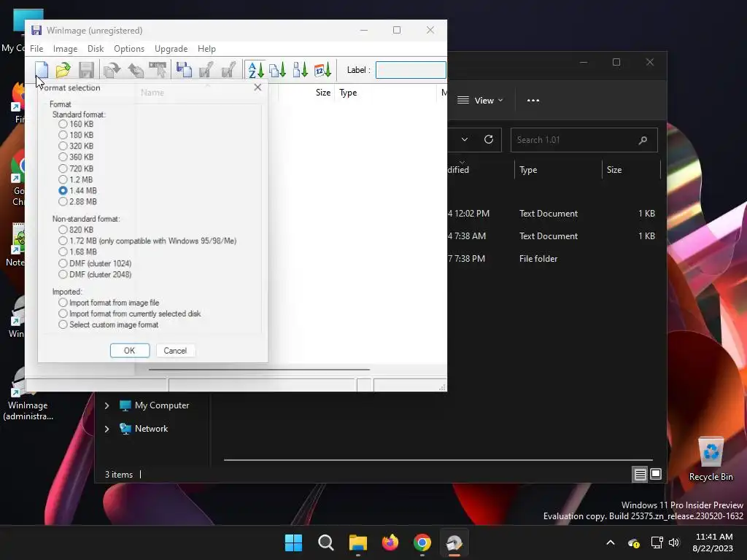Open the Image menu
The height and width of the screenshot is (560, 747).
click(65, 49)
